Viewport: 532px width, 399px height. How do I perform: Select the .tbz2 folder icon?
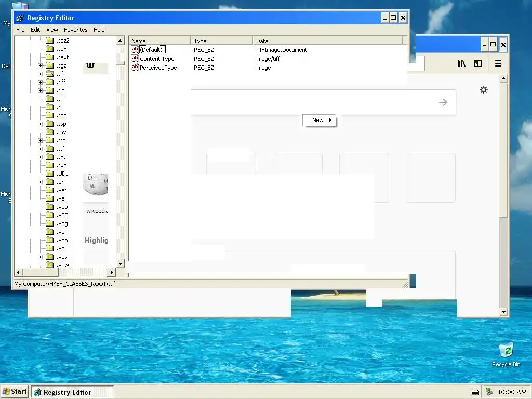coord(49,41)
